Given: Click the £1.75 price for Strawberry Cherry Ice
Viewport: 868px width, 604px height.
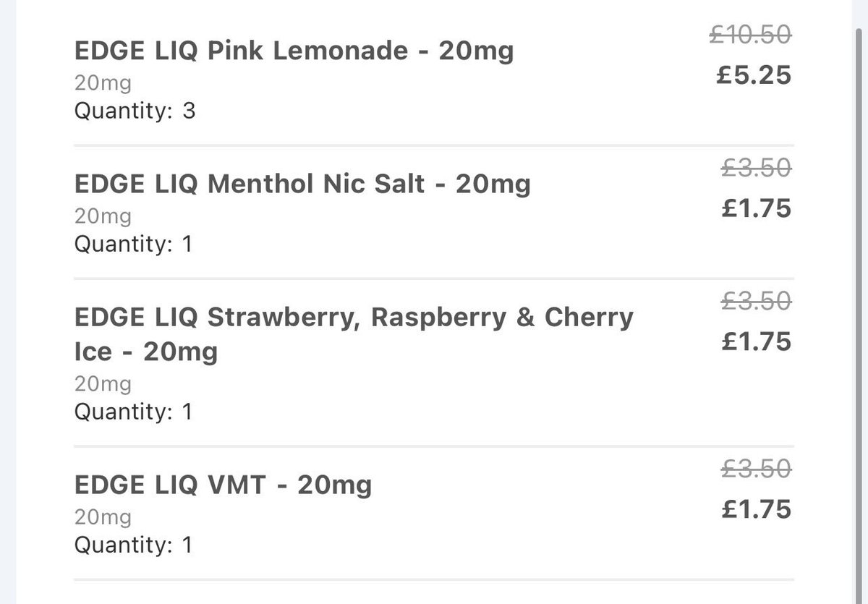Looking at the screenshot, I should 757,341.
